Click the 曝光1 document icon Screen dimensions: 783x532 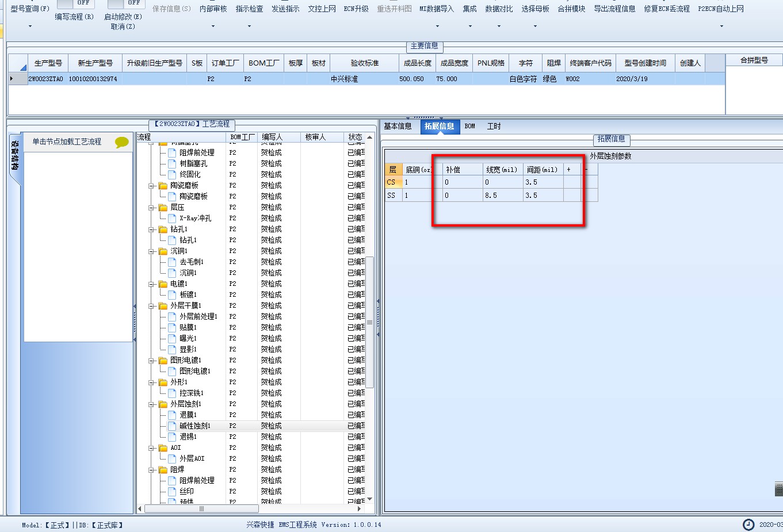(x=172, y=338)
